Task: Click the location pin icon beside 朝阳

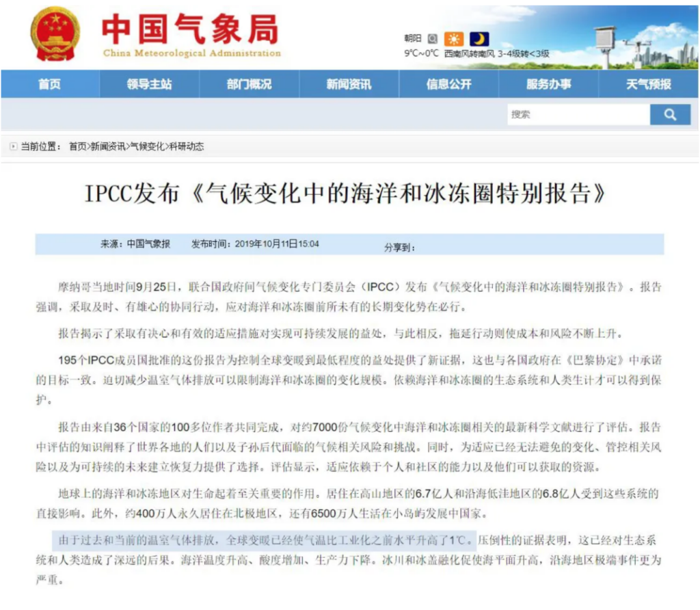Action: click(432, 39)
